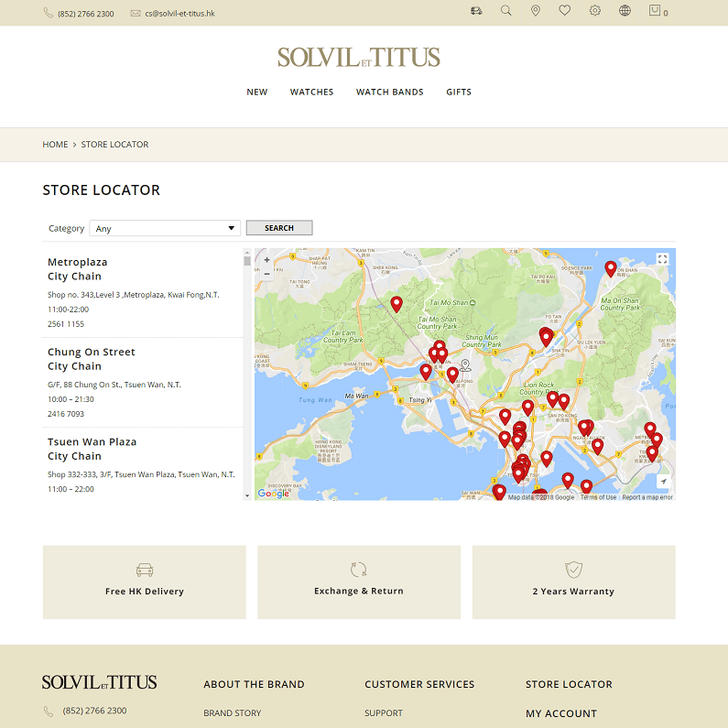Image resolution: width=728 pixels, height=728 pixels.
Task: Click the red pin in Tai Lam Country Park
Action: (x=396, y=304)
